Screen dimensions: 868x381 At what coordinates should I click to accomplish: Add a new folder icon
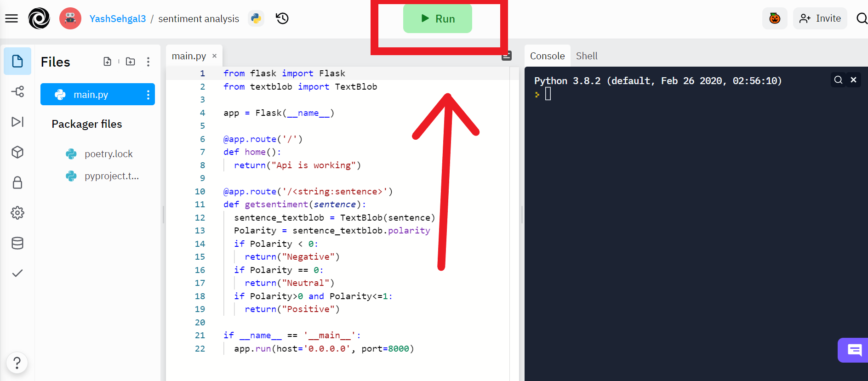coord(131,62)
